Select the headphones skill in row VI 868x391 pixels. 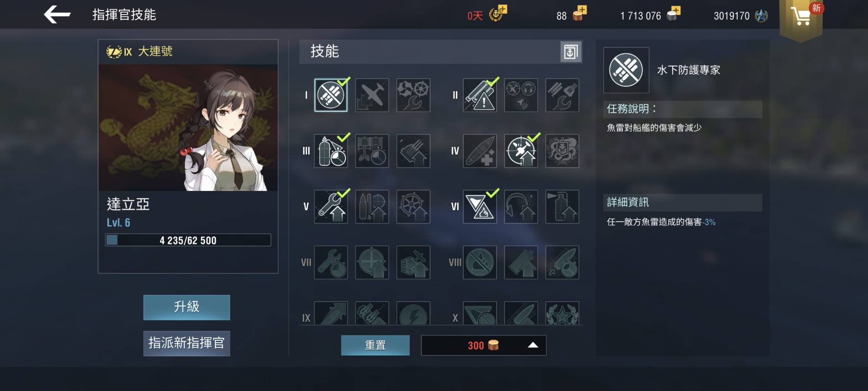521,207
